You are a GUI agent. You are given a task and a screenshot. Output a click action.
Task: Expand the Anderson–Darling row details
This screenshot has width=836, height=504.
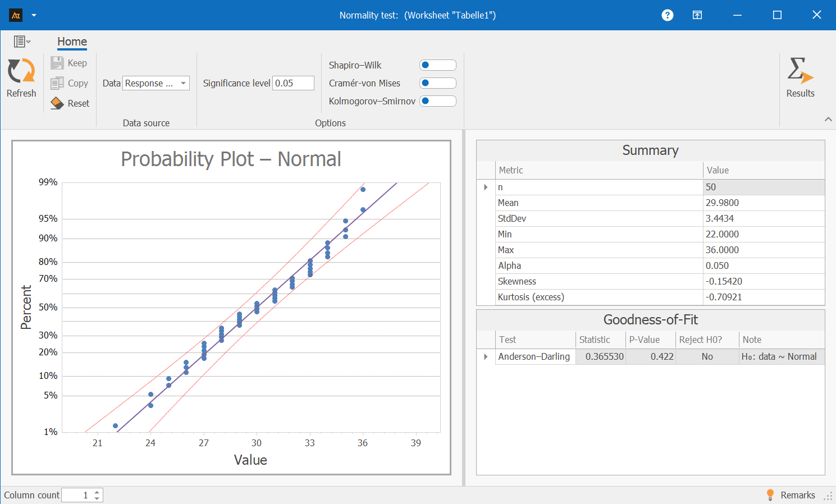[485, 356]
